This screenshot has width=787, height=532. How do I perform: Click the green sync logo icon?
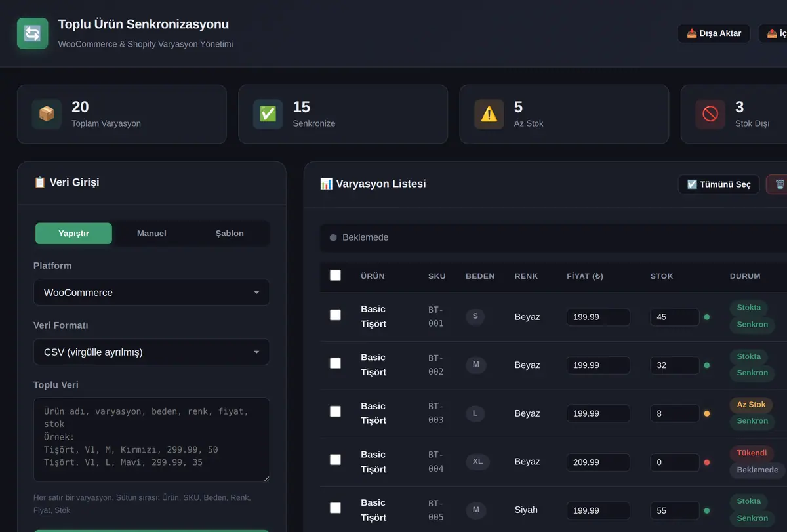tap(33, 33)
